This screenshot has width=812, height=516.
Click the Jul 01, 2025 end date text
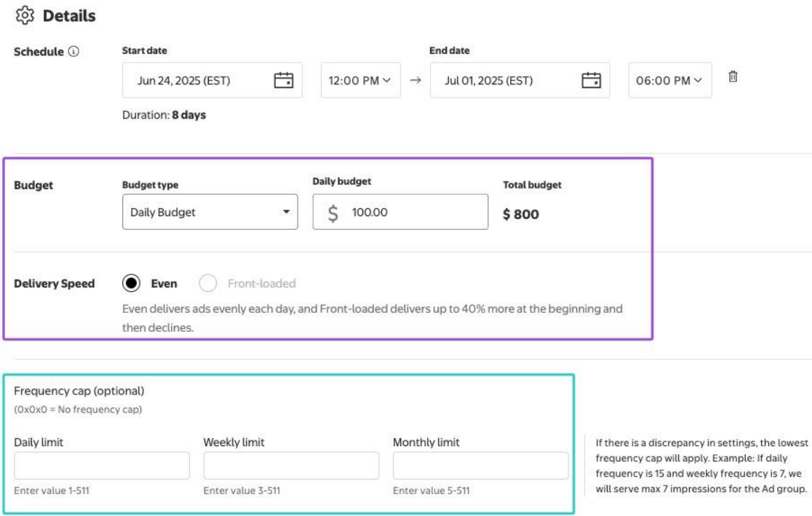pyautogui.click(x=488, y=81)
